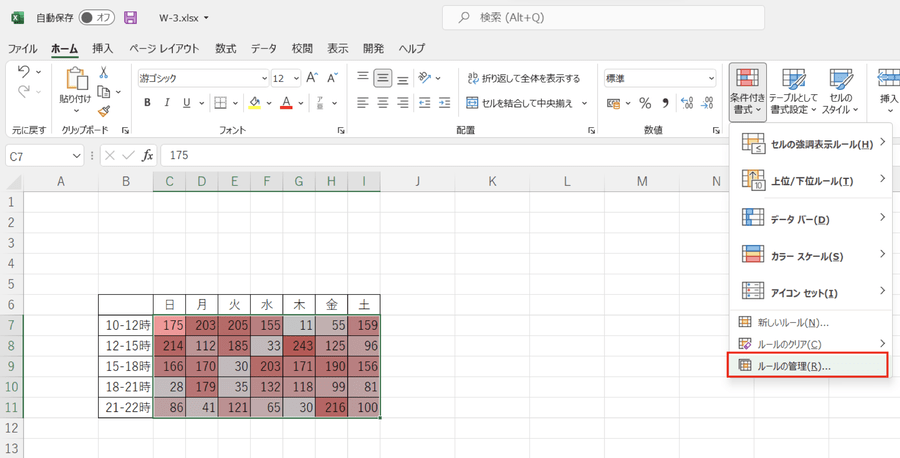The width and height of the screenshot is (900, 458).
Task: Click the Name Box showing C7
Action: tap(45, 156)
